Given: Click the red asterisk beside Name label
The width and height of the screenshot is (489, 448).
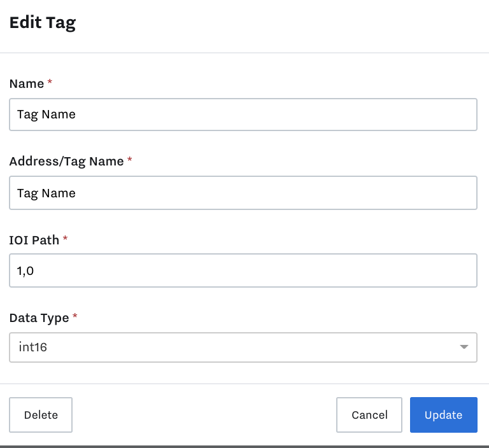Looking at the screenshot, I should (50, 82).
